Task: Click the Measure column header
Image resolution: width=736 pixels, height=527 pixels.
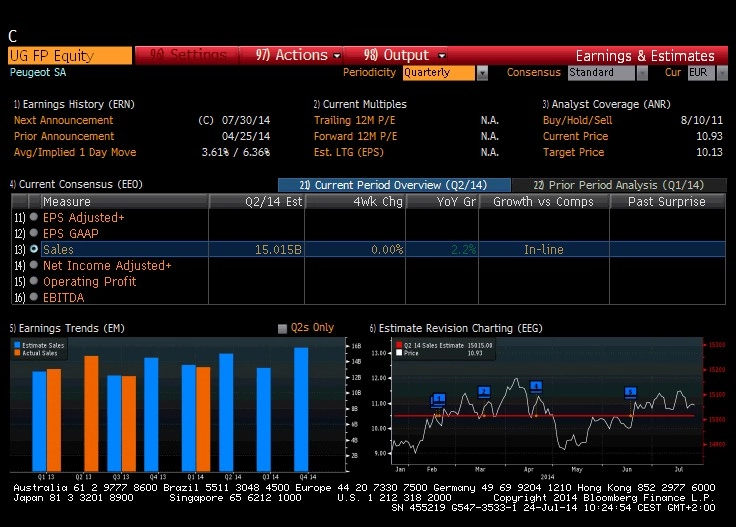Action: point(124,201)
